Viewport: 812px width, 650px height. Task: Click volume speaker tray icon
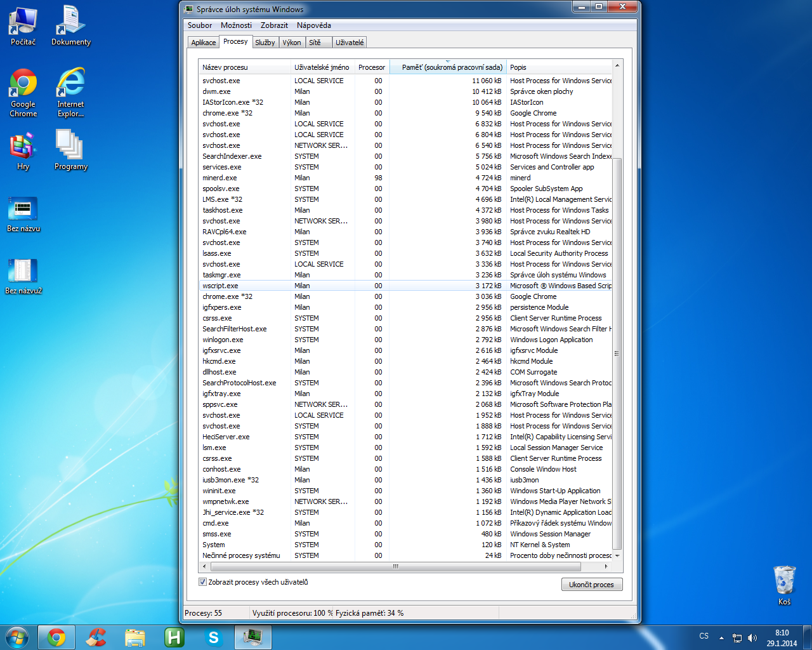[752, 638]
